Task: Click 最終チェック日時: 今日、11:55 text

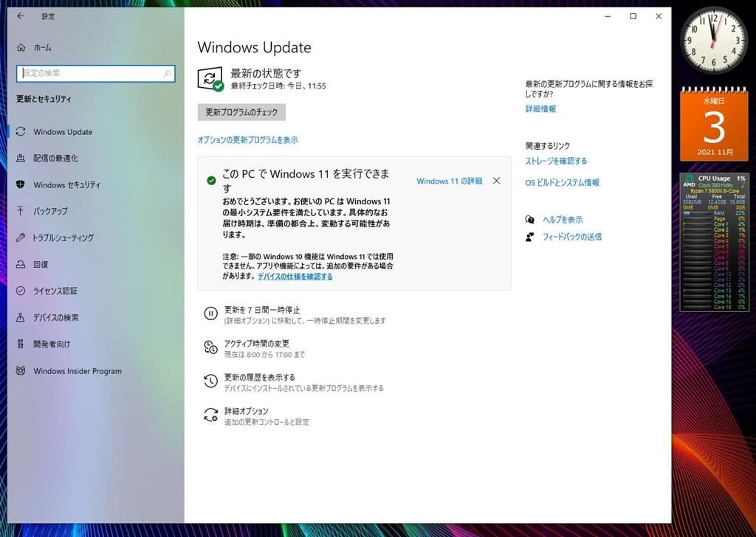Action: pyautogui.click(x=278, y=86)
